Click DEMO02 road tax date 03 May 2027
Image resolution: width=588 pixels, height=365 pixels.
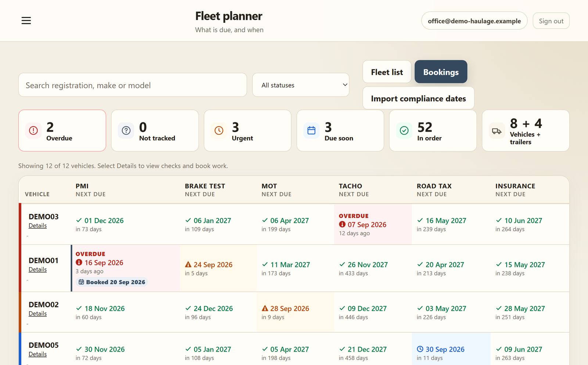point(446,308)
